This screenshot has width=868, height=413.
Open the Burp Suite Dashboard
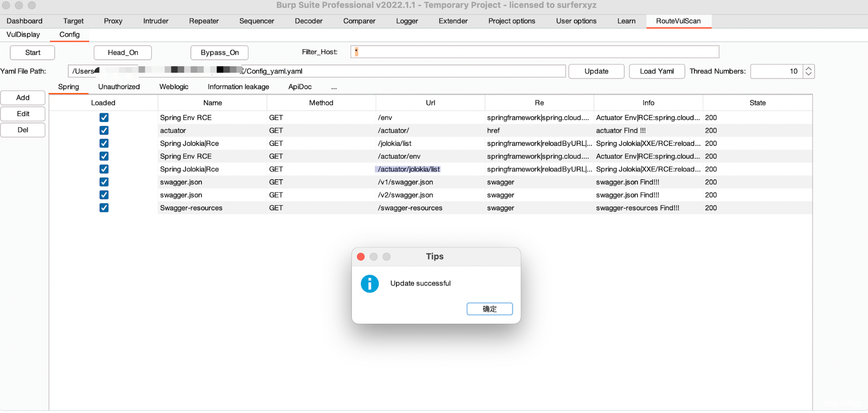[24, 21]
